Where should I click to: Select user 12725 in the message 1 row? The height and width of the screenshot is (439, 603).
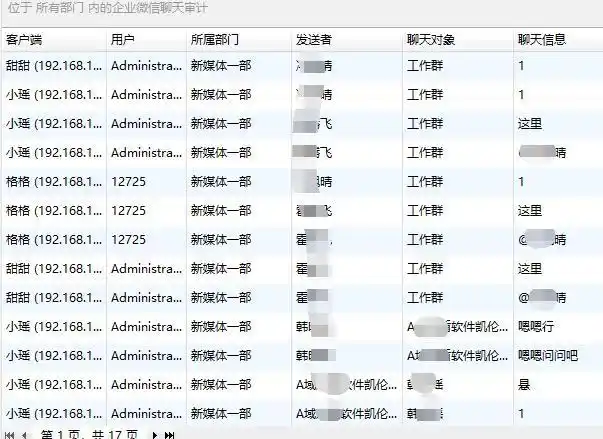(128, 182)
